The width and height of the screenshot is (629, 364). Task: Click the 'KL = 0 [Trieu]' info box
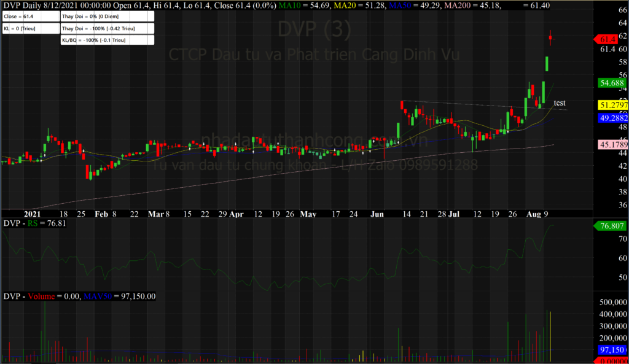click(x=29, y=29)
